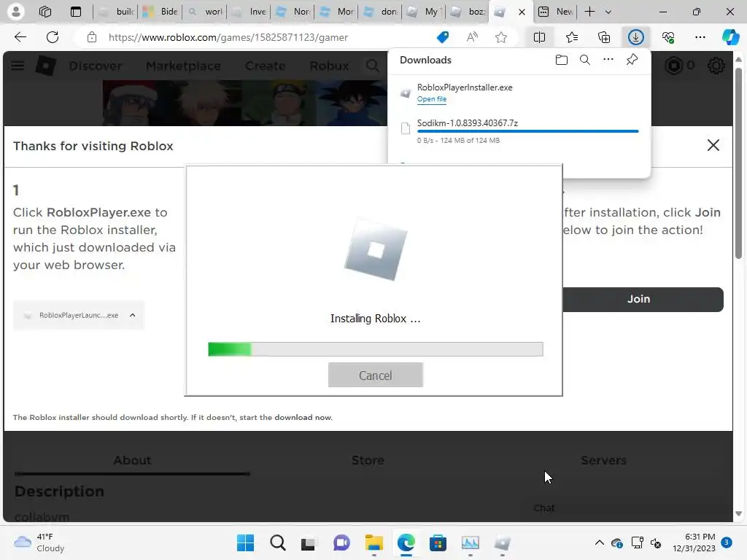Select the About tab
This screenshot has height=560, width=747.
(x=132, y=461)
